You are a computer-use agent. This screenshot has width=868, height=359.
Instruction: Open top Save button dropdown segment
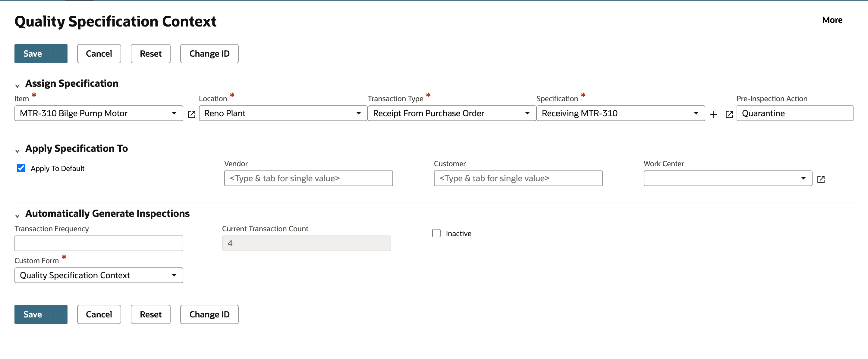click(59, 54)
